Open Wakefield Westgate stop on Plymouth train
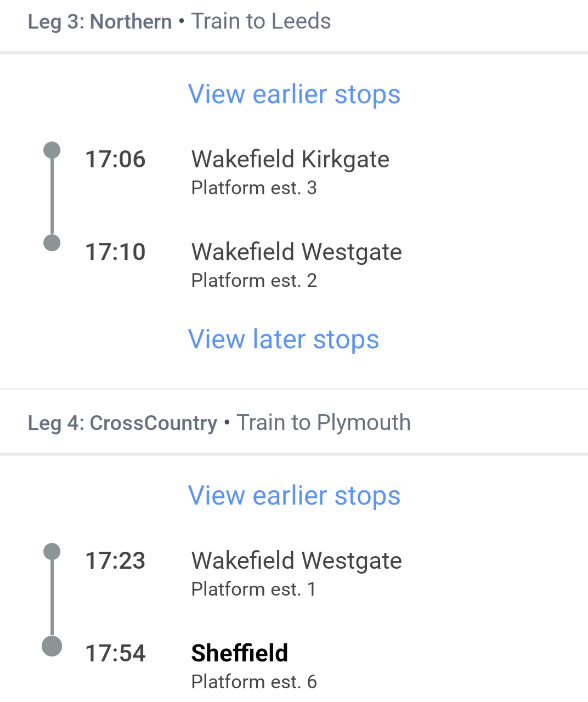Screen dimensions: 588x702 pos(296,561)
